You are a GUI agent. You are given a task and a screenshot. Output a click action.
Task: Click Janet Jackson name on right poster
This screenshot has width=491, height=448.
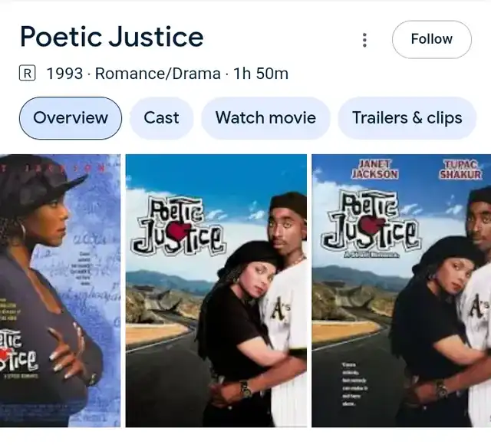pyautogui.click(x=374, y=170)
